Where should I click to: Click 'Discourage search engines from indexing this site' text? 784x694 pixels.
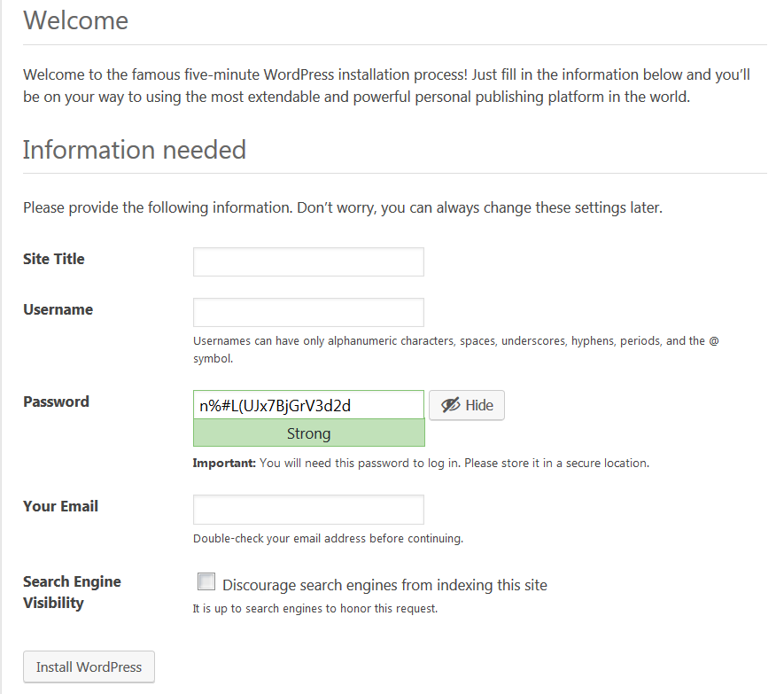click(x=385, y=585)
